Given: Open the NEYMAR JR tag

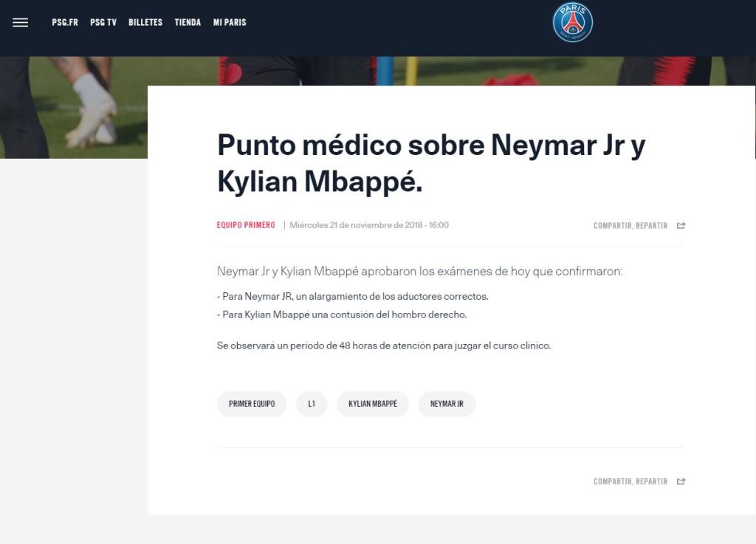Looking at the screenshot, I should coord(447,404).
